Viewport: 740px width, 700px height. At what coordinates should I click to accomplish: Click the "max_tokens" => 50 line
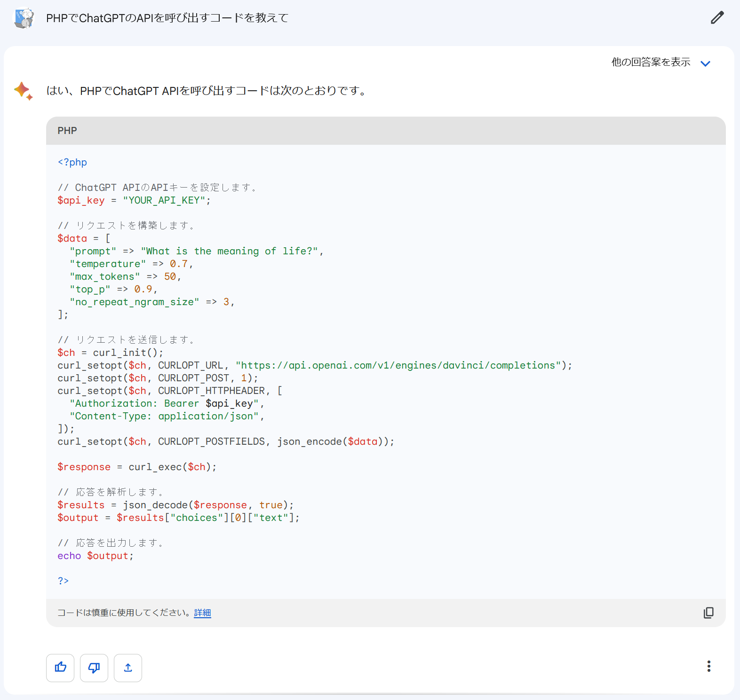(x=125, y=276)
